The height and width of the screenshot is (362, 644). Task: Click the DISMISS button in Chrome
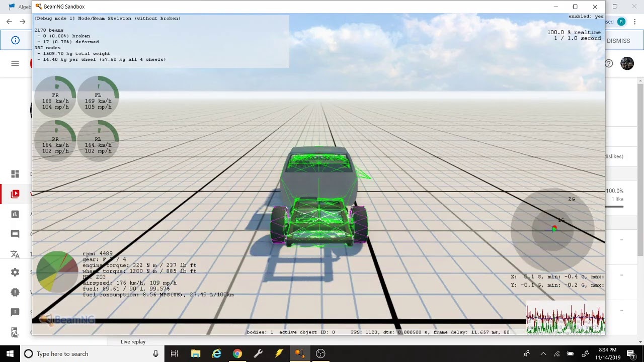(x=618, y=41)
